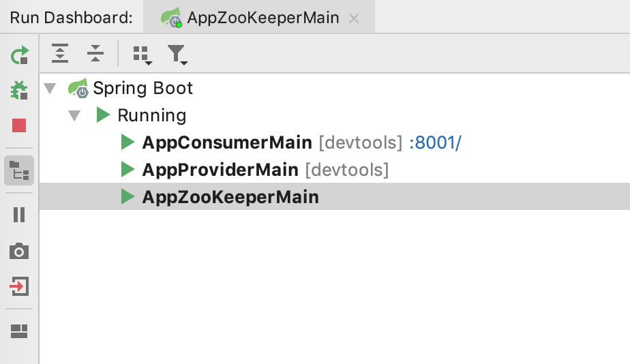Click the Running label
The height and width of the screenshot is (364, 630).
(x=152, y=115)
